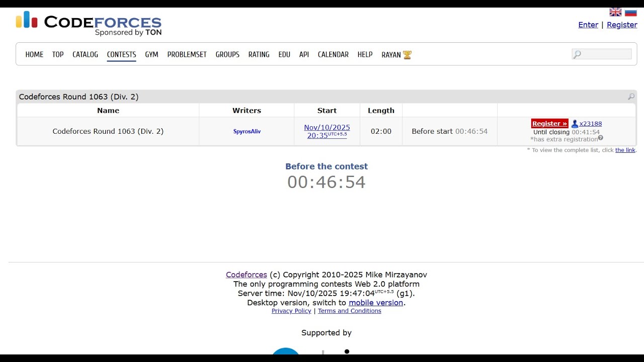Click the 'Sponsored by TON' text
Viewport: 644px width, 362px height.
click(x=128, y=33)
